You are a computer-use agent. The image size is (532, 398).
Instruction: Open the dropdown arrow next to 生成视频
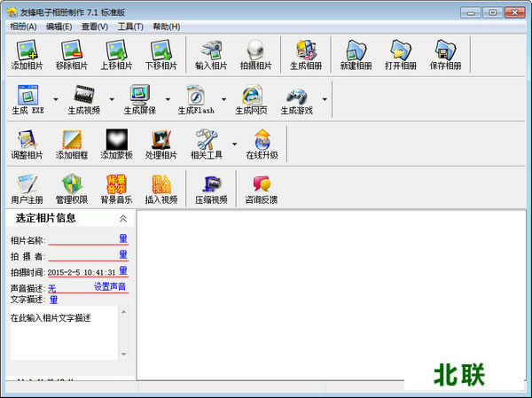pos(111,98)
